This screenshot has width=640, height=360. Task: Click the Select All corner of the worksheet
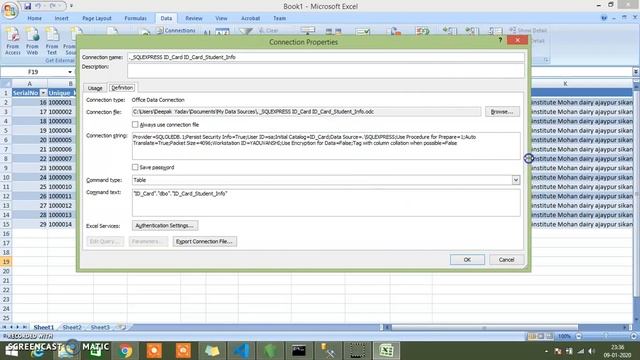coord(6,84)
